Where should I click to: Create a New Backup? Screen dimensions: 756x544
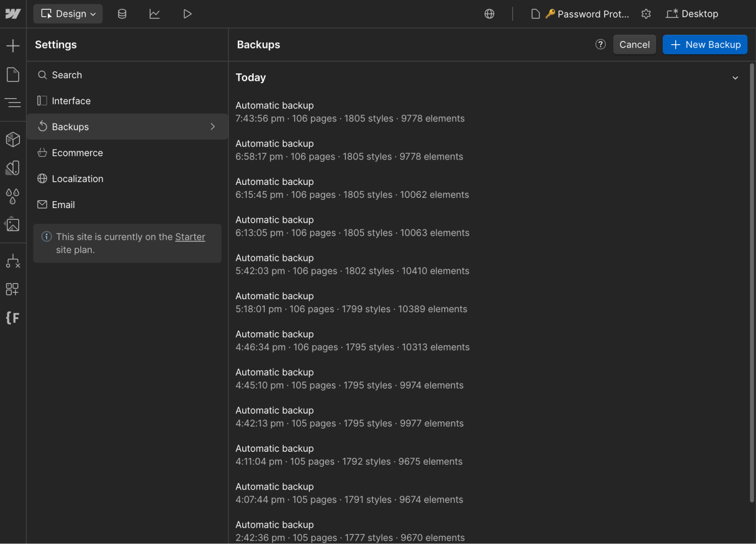pyautogui.click(x=705, y=44)
